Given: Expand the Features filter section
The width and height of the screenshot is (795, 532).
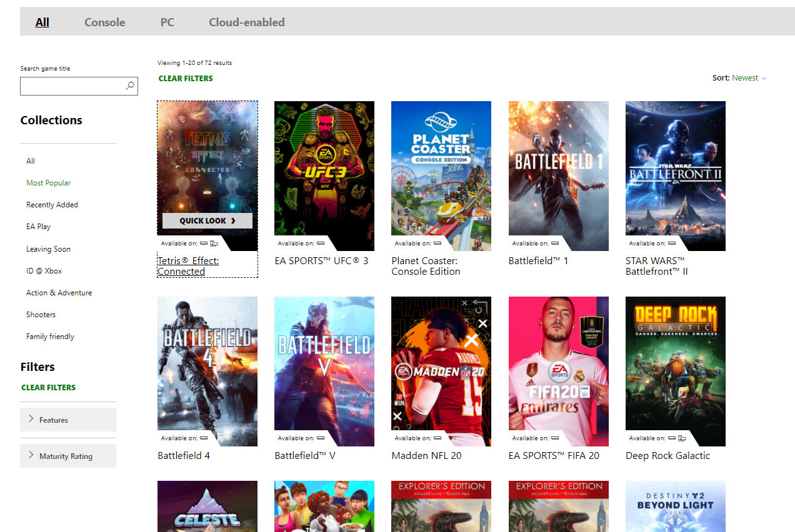Looking at the screenshot, I should [68, 420].
